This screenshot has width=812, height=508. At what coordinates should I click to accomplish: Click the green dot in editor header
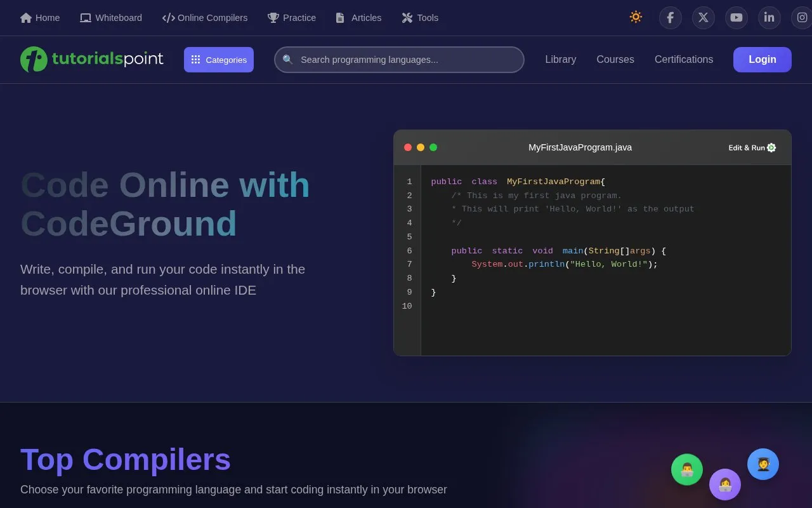(x=433, y=147)
